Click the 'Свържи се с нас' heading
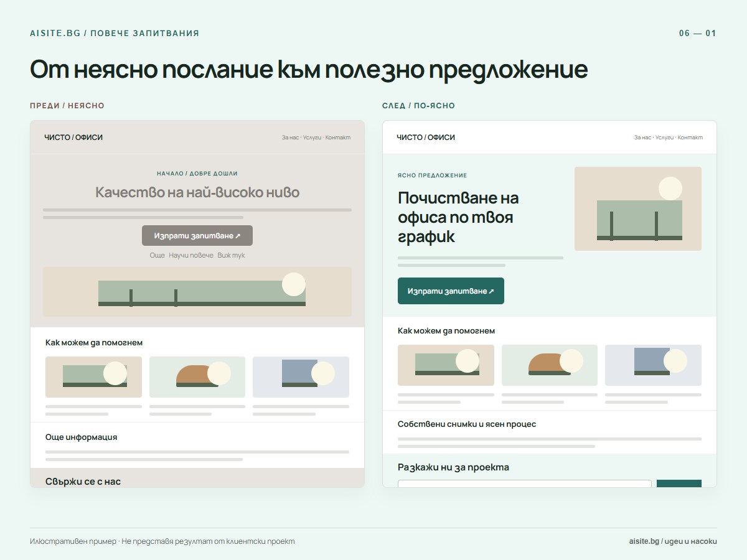 pyautogui.click(x=83, y=482)
